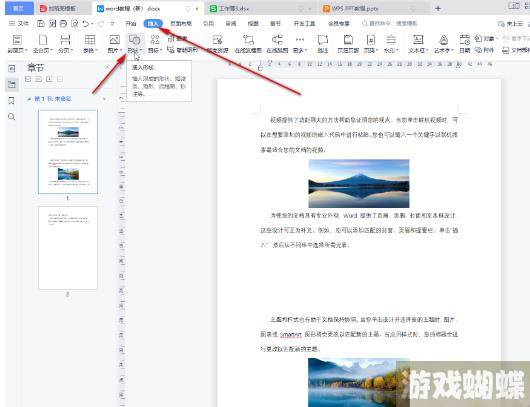530x407 pixels.
Task: Switch to the 章节 chapter ribbon tab
Action: (x=275, y=23)
